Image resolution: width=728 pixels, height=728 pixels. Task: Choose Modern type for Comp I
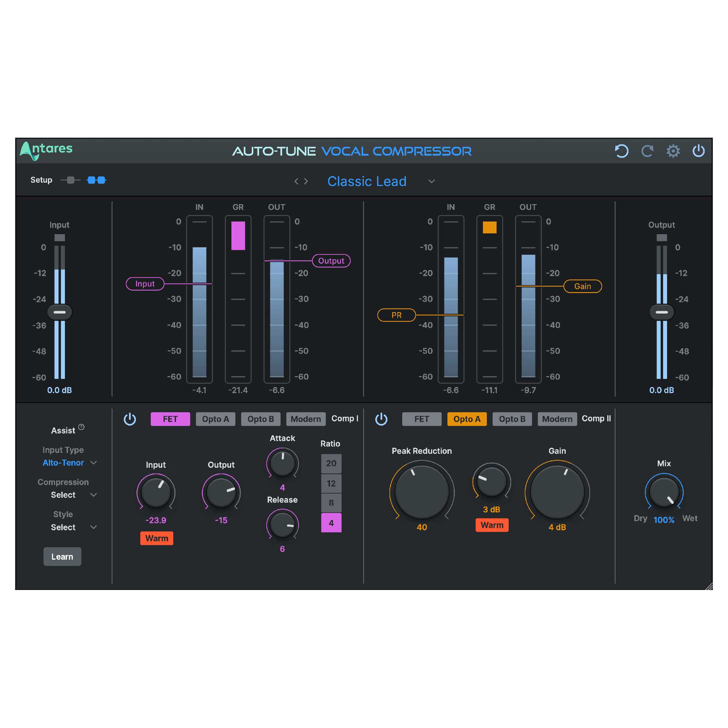306,419
